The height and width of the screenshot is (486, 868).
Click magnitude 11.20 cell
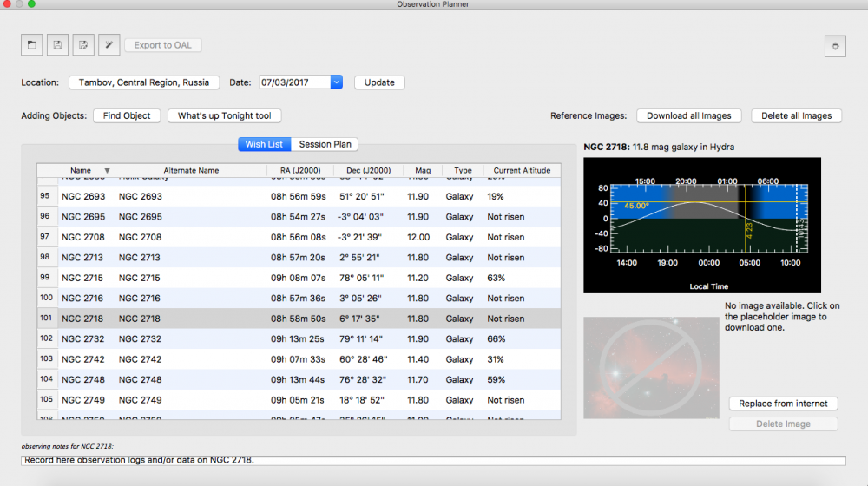pos(418,278)
